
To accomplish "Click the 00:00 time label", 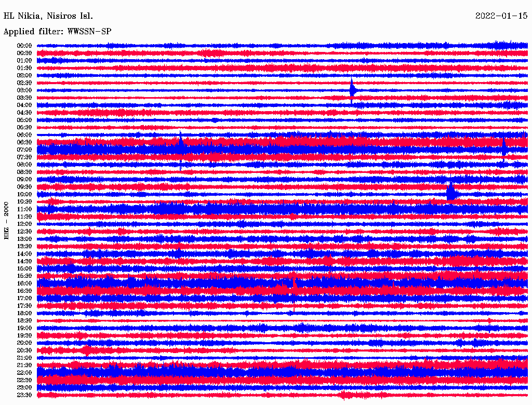I will (x=24, y=46).
